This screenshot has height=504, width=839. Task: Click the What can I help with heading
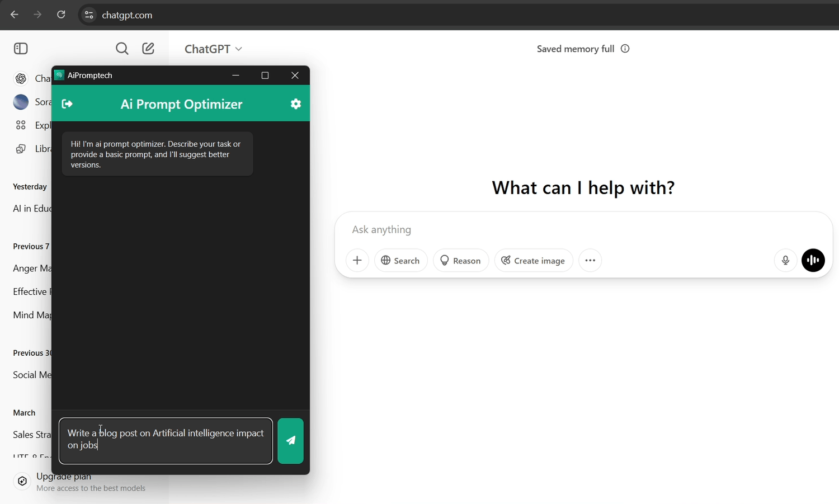(583, 187)
